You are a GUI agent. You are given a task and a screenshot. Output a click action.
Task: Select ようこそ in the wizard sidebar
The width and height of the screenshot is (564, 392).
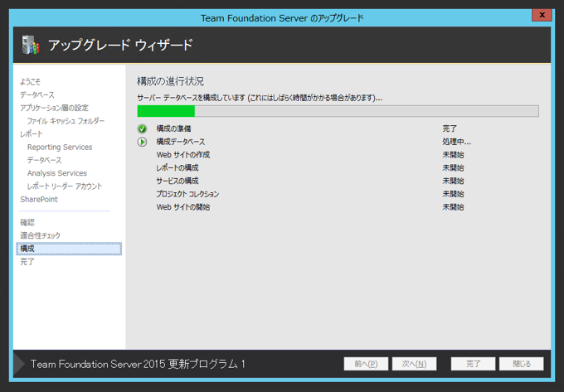[x=30, y=81]
